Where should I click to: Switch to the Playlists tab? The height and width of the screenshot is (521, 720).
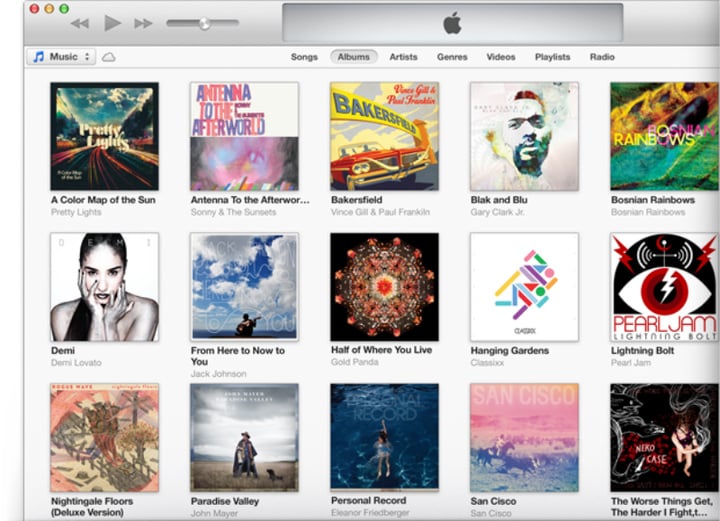pyautogui.click(x=552, y=57)
